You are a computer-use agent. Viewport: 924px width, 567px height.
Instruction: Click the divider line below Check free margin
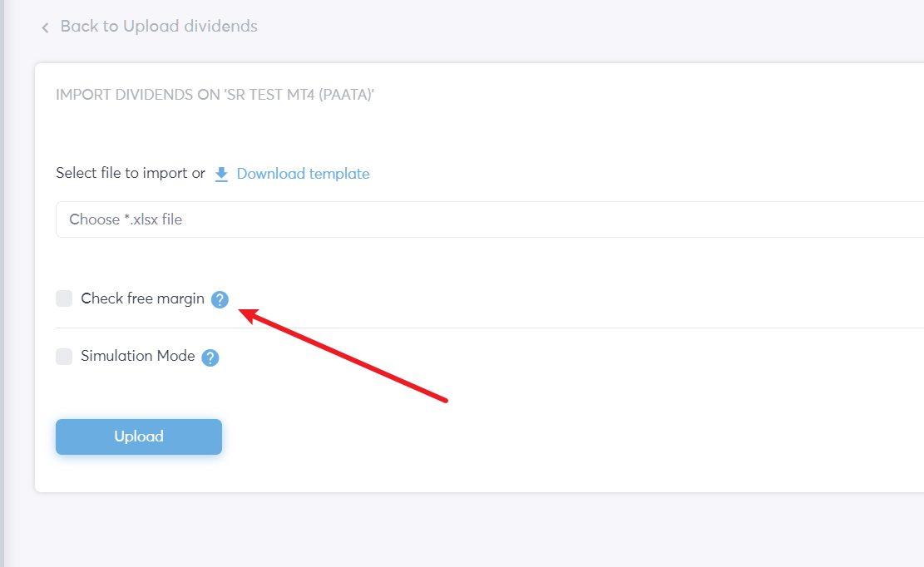point(490,328)
